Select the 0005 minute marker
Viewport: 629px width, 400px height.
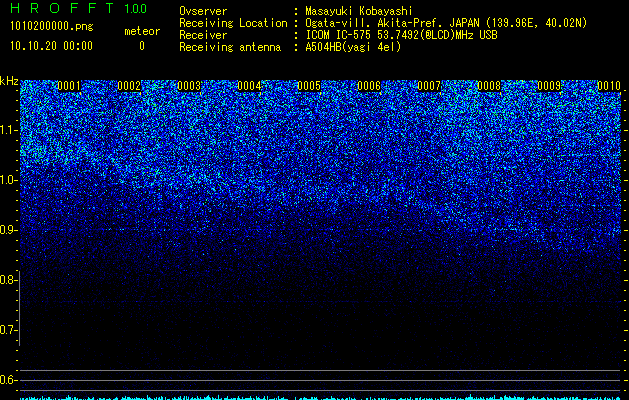click(x=309, y=86)
